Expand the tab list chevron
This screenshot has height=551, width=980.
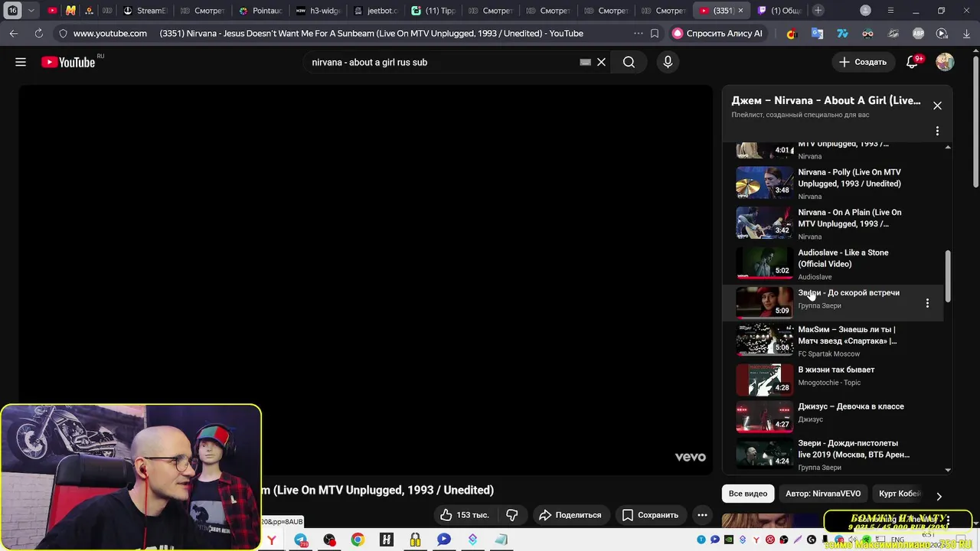31,11
